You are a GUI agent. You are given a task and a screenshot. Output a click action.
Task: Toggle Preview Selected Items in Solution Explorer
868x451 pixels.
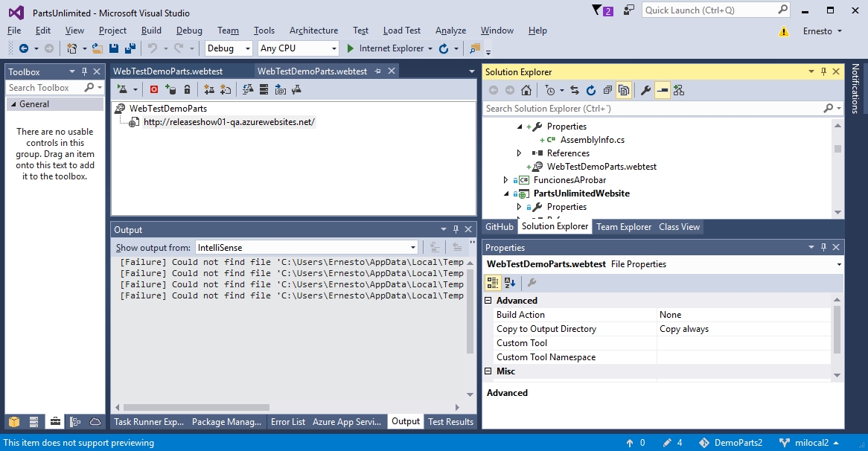click(x=662, y=90)
